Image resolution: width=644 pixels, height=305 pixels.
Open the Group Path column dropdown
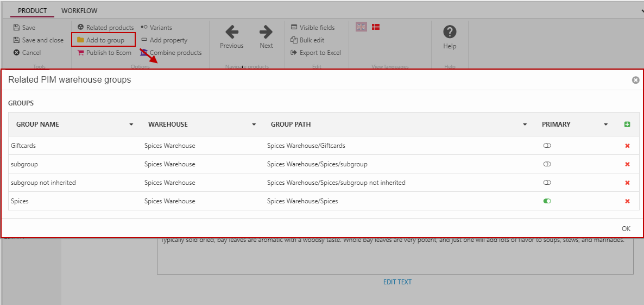tap(525, 125)
